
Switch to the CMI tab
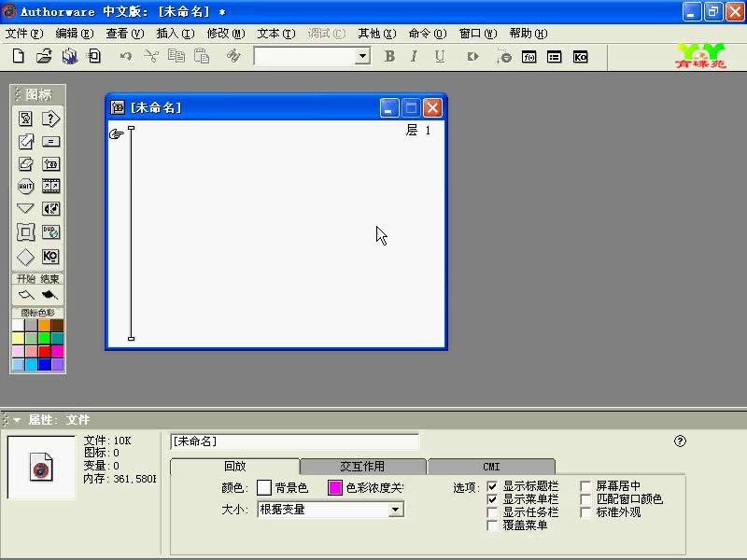491,466
